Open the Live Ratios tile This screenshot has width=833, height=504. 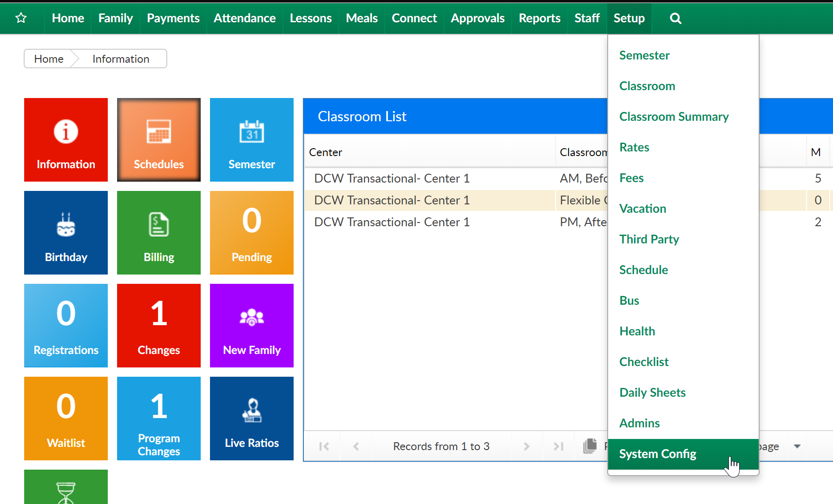click(252, 419)
